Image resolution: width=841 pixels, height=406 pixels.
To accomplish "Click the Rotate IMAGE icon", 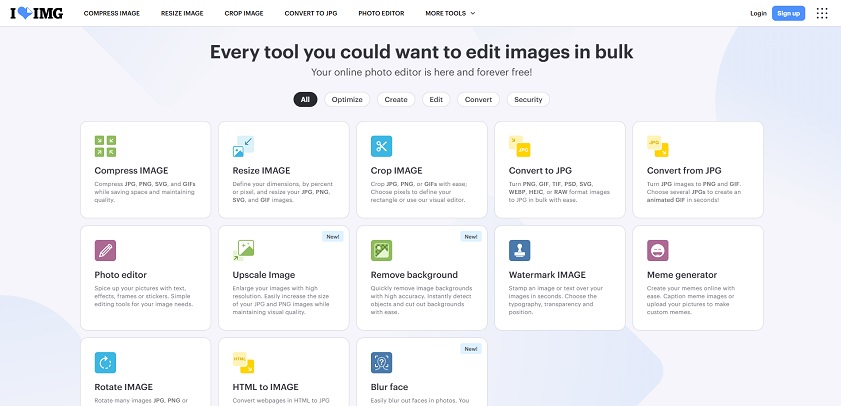I will click(105, 361).
